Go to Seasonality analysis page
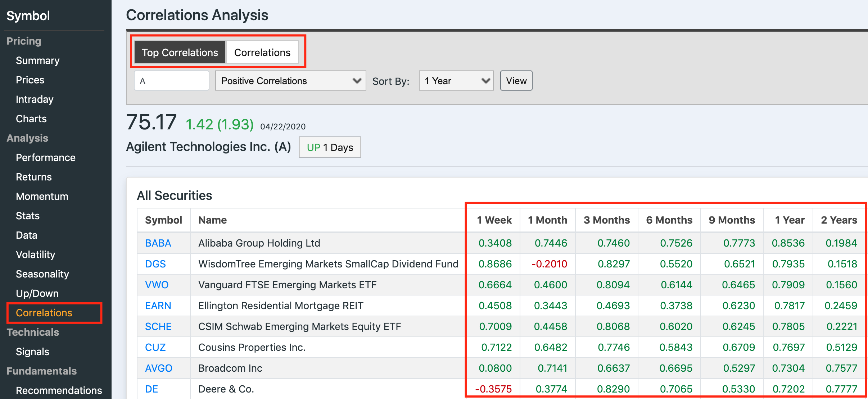 [42, 274]
